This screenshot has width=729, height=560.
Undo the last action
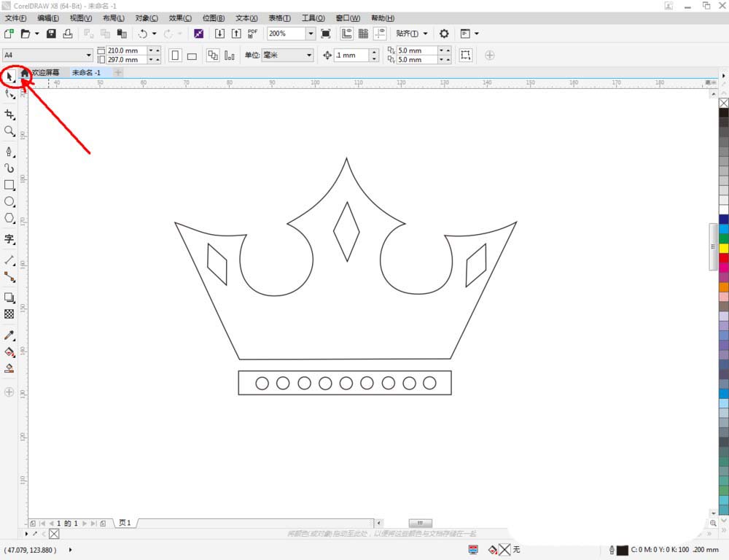pyautogui.click(x=143, y=34)
